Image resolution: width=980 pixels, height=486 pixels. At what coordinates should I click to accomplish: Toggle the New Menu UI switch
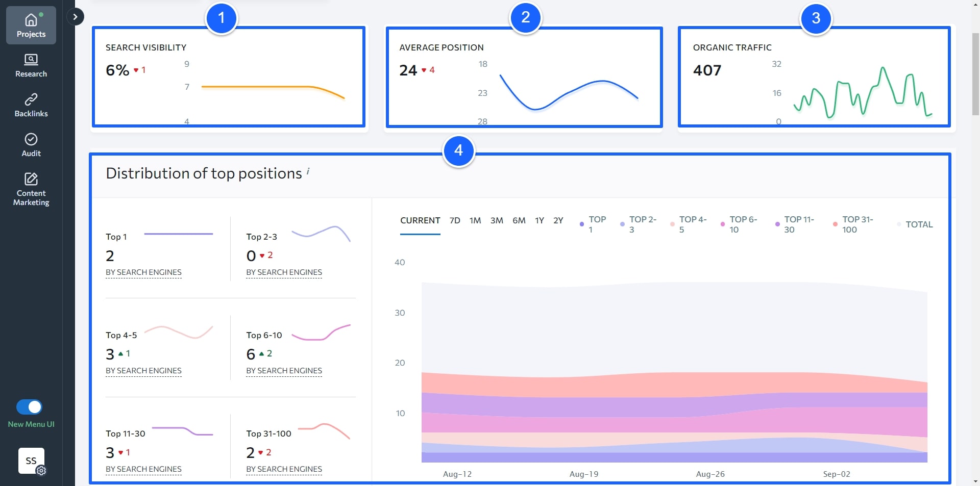pyautogui.click(x=29, y=407)
